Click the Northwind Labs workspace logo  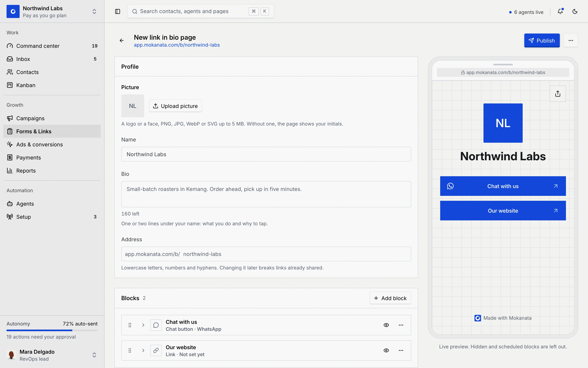[x=13, y=11]
